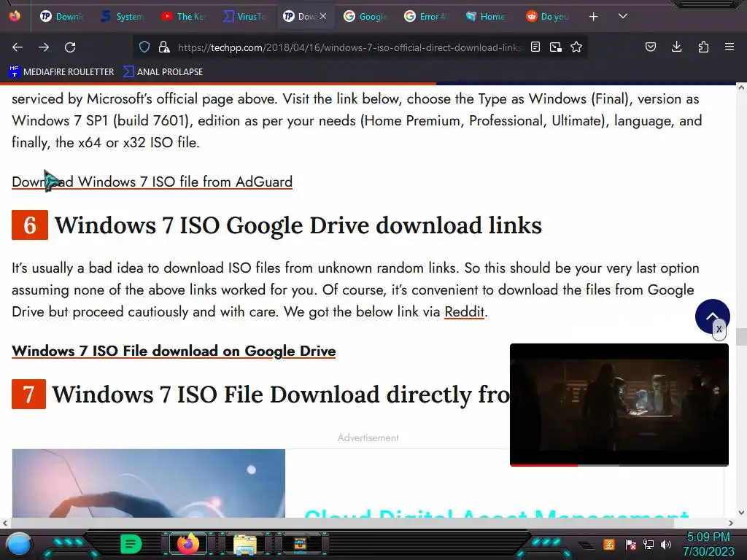Open the Pocket save icon
The width and height of the screenshot is (747, 560).
[650, 47]
